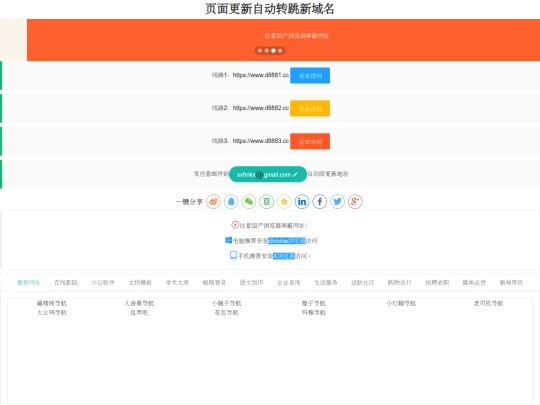The height and width of the screenshot is (405, 540).
Task: Open the 学术文库 tab
Action: pos(177,283)
